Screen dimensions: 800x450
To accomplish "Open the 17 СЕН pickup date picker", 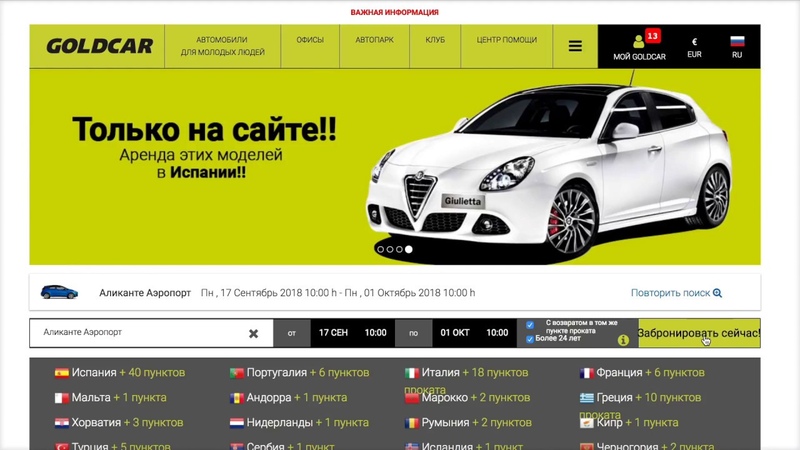I will 333,333.
